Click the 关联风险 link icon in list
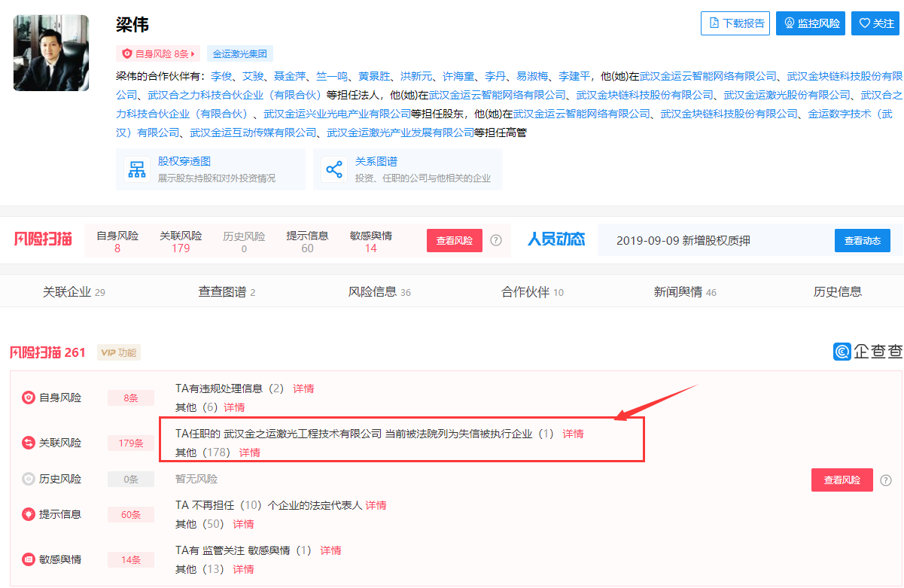This screenshot has width=904, height=588. click(29, 443)
